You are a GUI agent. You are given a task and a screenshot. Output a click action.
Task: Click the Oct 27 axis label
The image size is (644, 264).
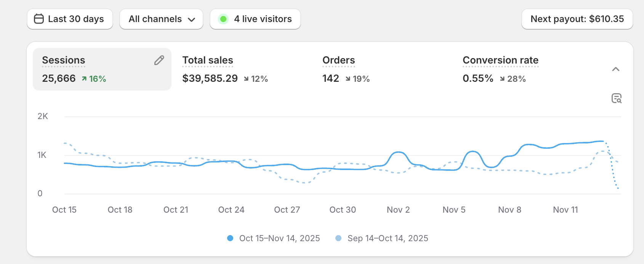[287, 210]
